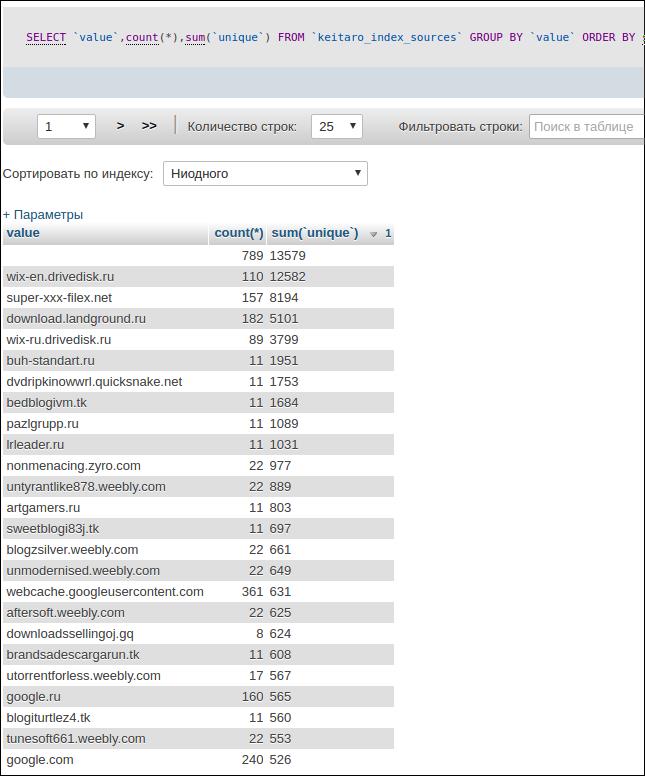Select the untyrantlike878.weebly.com cell
Image resolution: width=645 pixels, height=776 pixels.
(105, 487)
